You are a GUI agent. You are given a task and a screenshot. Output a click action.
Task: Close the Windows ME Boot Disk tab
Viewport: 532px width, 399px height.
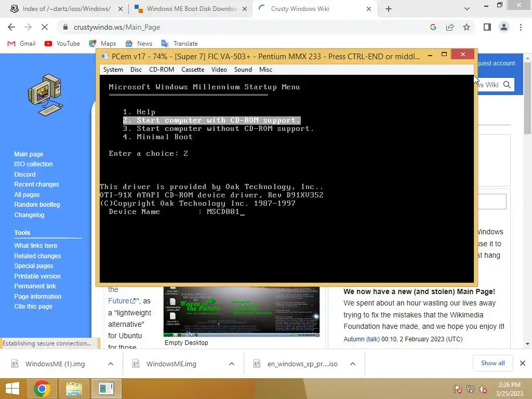[245, 9]
